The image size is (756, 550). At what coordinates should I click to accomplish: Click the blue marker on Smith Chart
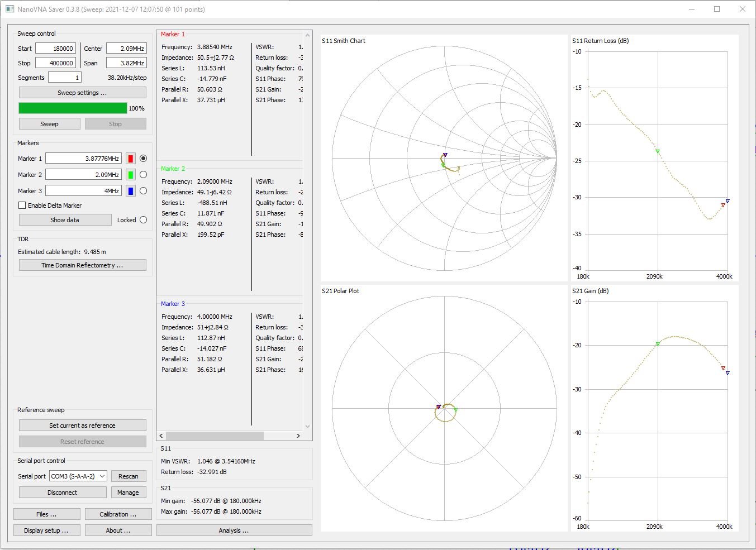(445, 155)
